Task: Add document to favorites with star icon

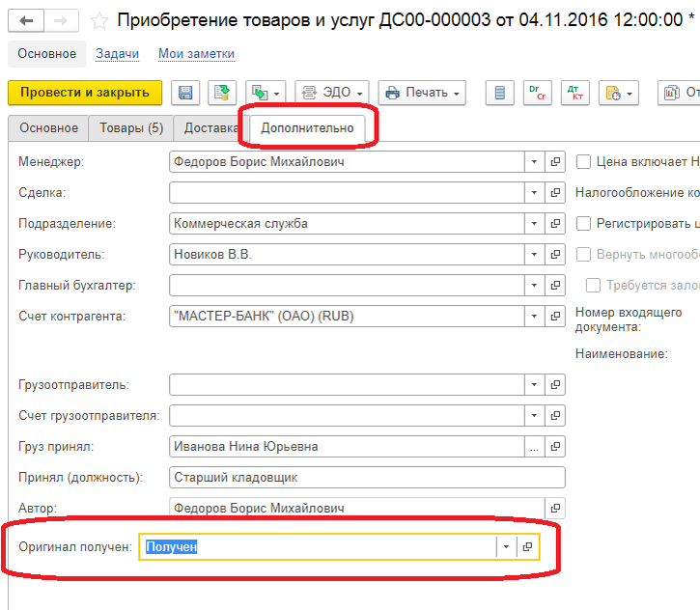Action: [99, 21]
